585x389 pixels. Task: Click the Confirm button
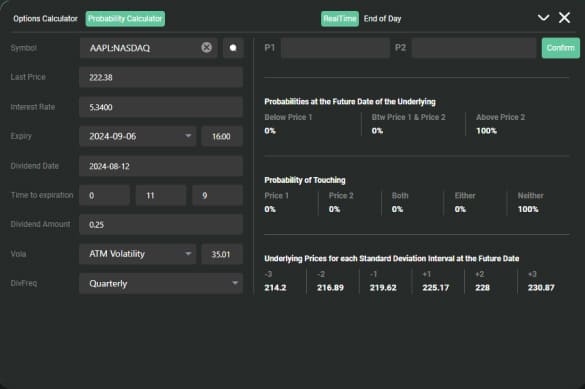(x=561, y=48)
